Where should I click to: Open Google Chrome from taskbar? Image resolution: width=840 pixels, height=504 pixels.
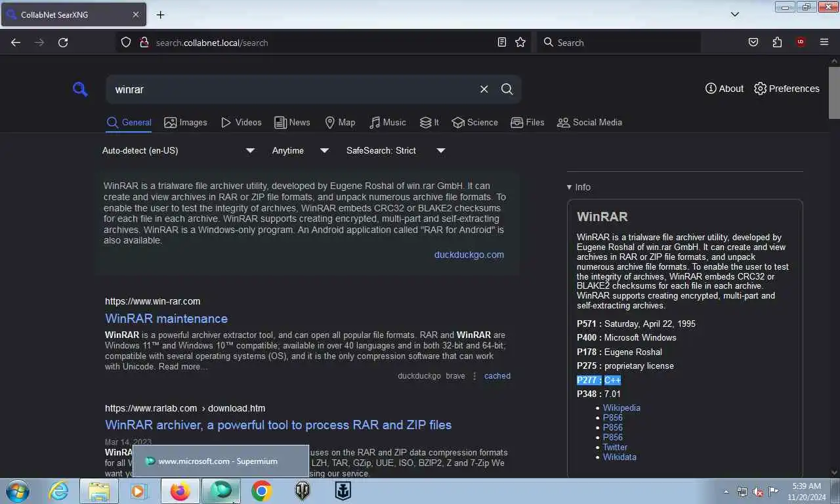coord(261,491)
